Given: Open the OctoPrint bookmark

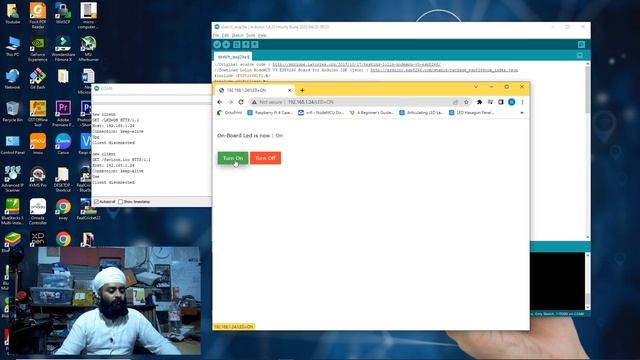Looking at the screenshot, I should coord(229,113).
